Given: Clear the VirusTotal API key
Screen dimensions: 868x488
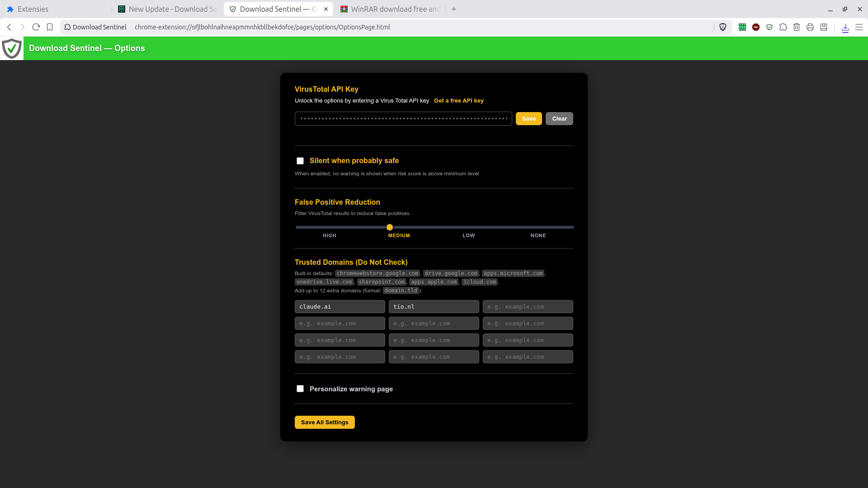Looking at the screenshot, I should [x=559, y=119].
